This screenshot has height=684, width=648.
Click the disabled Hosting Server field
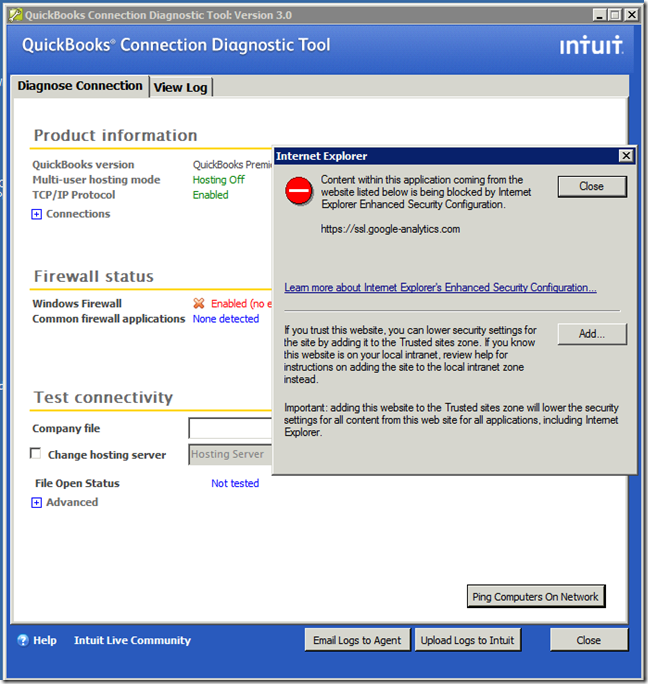[230, 454]
